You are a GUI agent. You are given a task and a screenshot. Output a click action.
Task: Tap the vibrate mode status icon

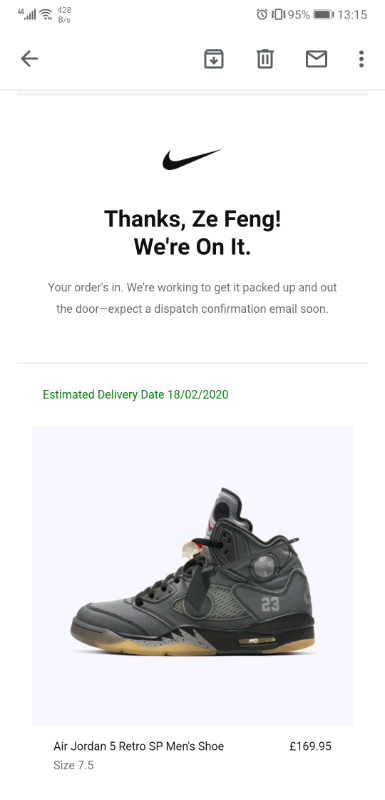[278, 15]
